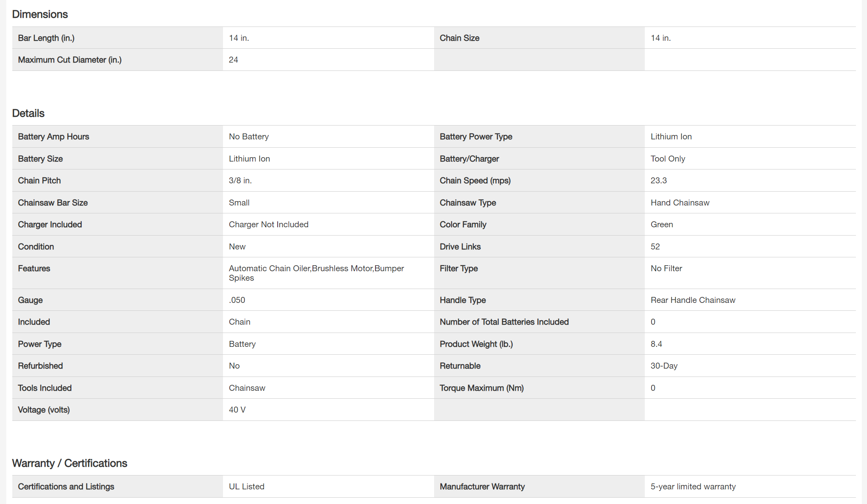Viewport: 867px width, 504px height.
Task: Click the Chain Pitch 3/8 in. value
Action: click(240, 181)
